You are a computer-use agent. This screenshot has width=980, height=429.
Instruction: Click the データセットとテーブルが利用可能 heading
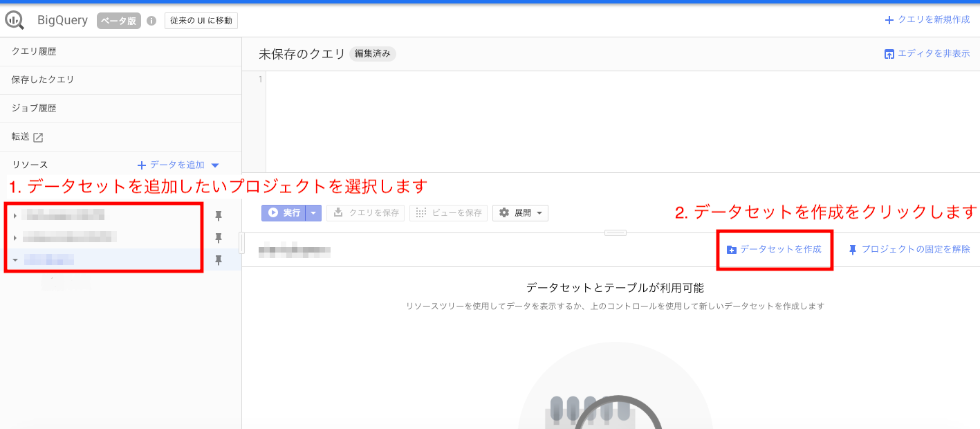(615, 288)
